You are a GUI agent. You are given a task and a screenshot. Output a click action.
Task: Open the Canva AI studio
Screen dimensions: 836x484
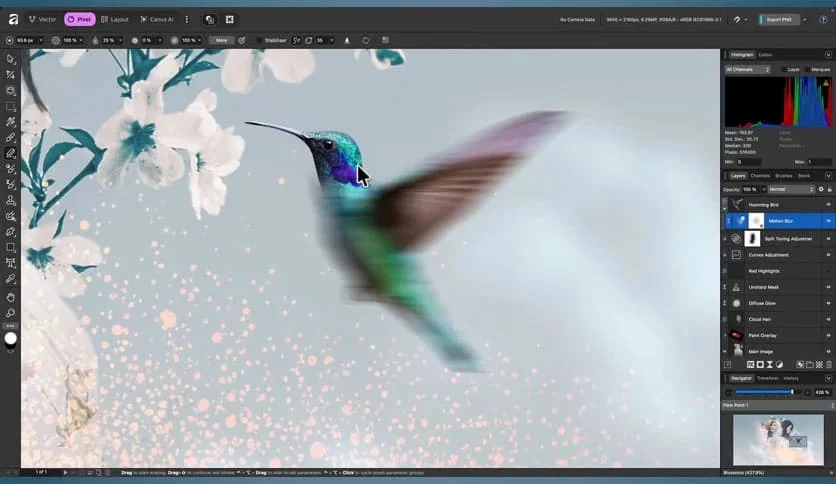(x=157, y=20)
